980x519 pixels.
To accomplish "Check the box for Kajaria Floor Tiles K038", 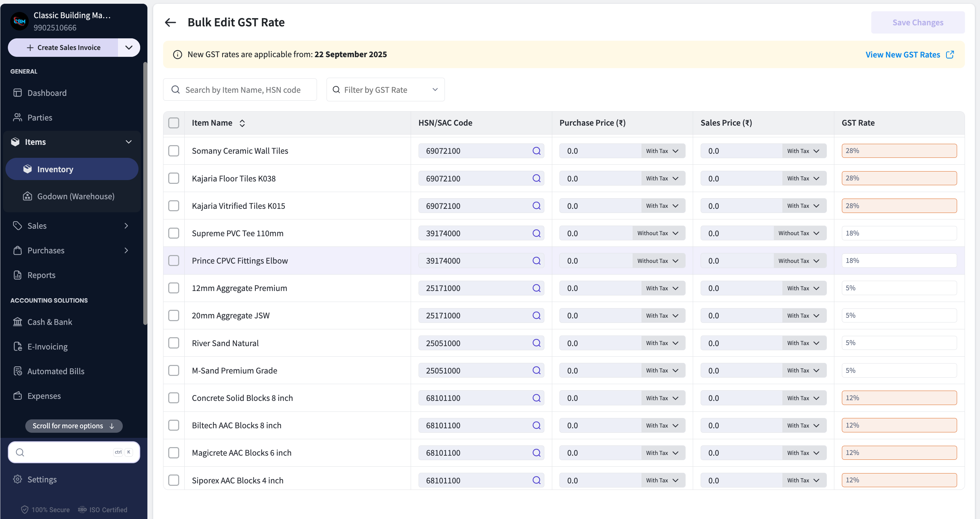I will (x=173, y=178).
